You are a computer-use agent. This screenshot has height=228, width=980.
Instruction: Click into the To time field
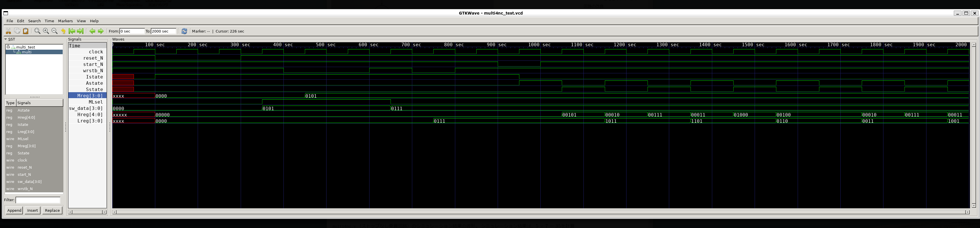point(164,31)
